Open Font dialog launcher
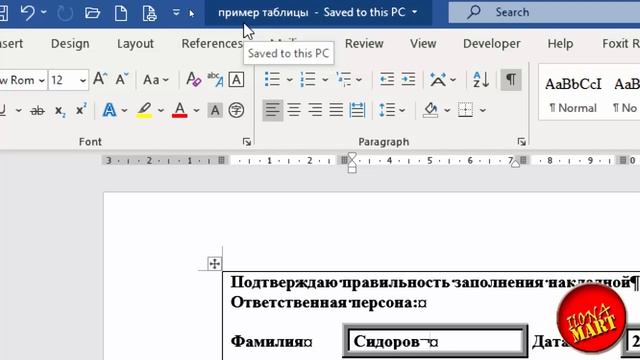Screen dimensions: 640x360 [247, 142]
